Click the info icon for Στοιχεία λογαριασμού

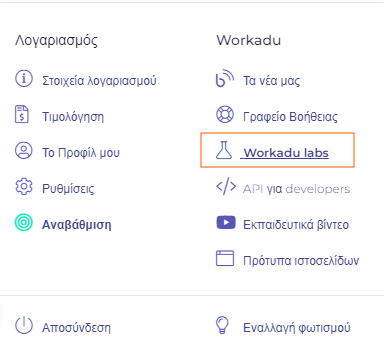click(24, 79)
